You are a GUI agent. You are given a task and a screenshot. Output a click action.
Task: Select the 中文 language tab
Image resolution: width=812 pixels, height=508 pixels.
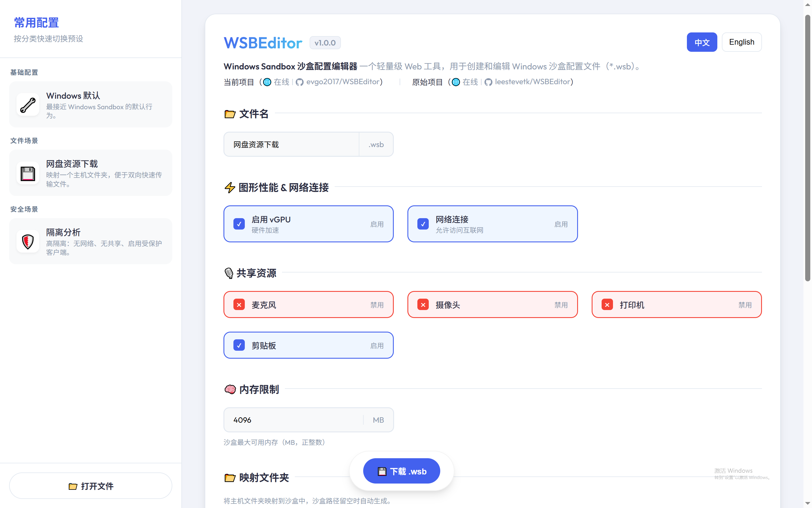(x=702, y=42)
